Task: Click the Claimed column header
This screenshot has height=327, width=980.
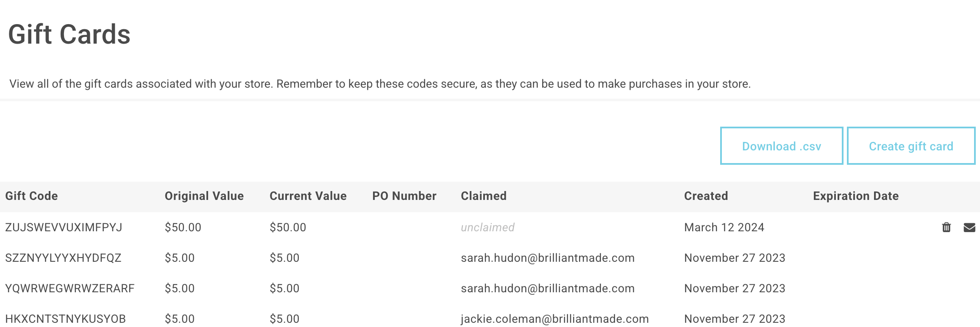Action: pyautogui.click(x=483, y=196)
